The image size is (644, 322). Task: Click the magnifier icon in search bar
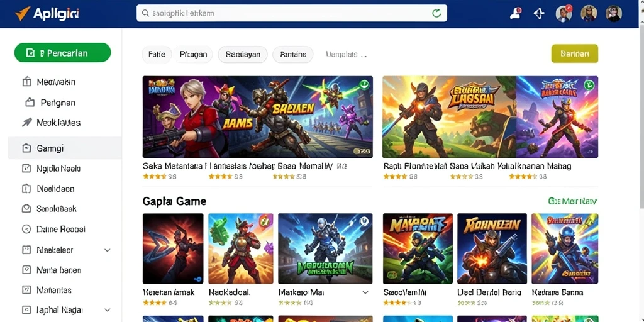145,13
